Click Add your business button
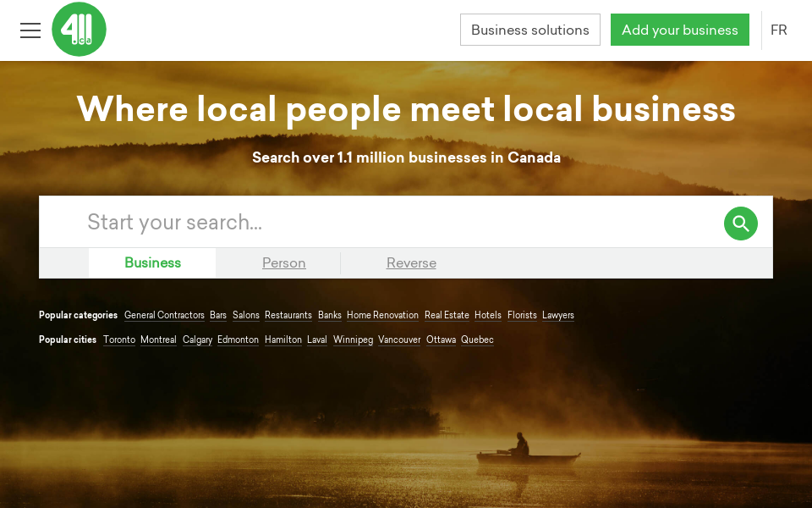 pyautogui.click(x=679, y=30)
